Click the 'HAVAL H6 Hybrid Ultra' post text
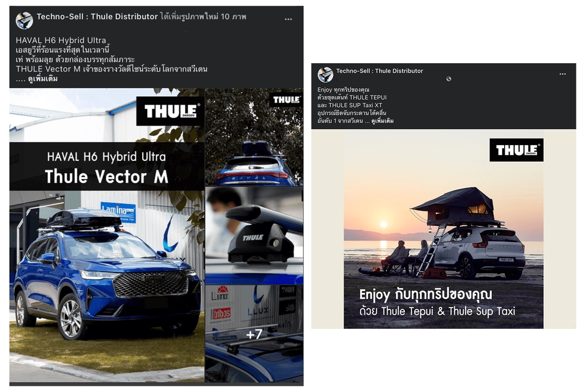588x392 pixels. point(61,40)
